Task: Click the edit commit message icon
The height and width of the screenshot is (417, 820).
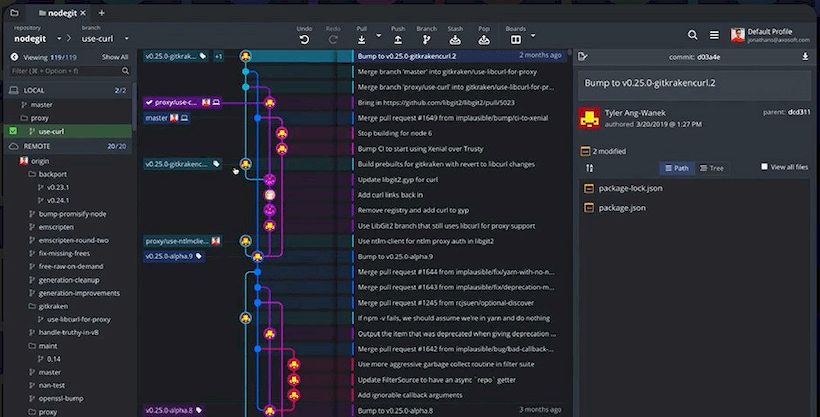Action: click(x=583, y=57)
